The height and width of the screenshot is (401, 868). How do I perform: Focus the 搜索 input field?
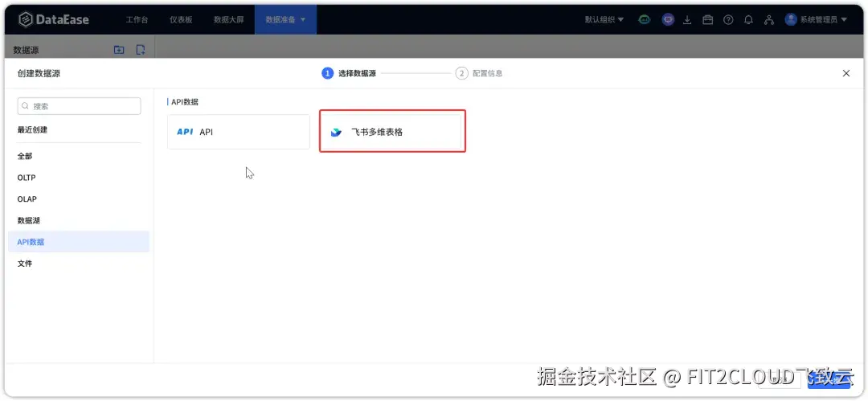(x=79, y=106)
